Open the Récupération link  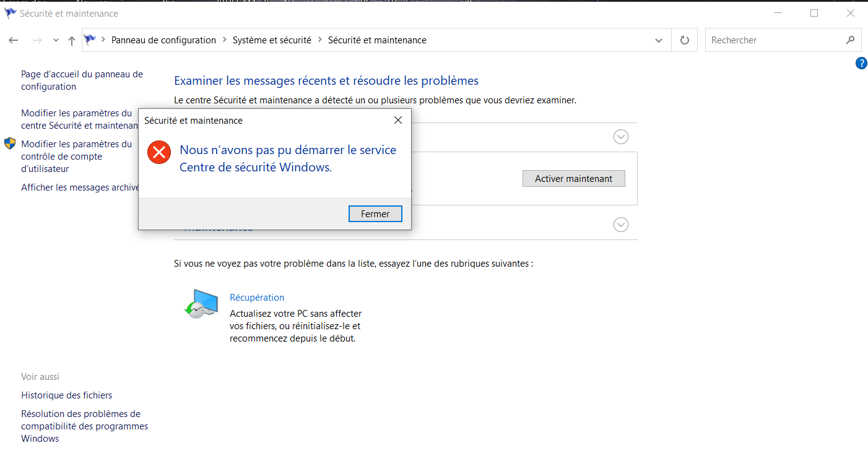(257, 298)
